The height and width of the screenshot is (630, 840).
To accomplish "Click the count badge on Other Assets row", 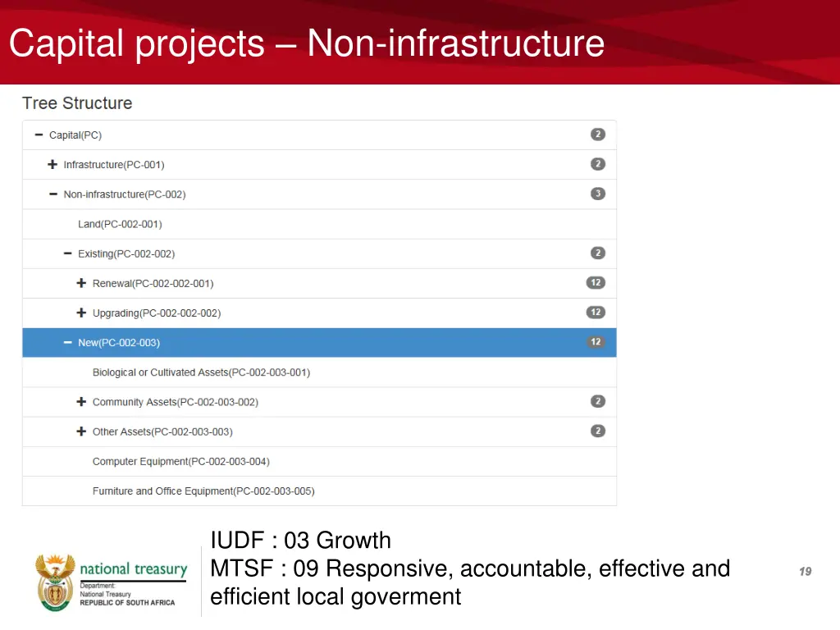I will pos(598,431).
